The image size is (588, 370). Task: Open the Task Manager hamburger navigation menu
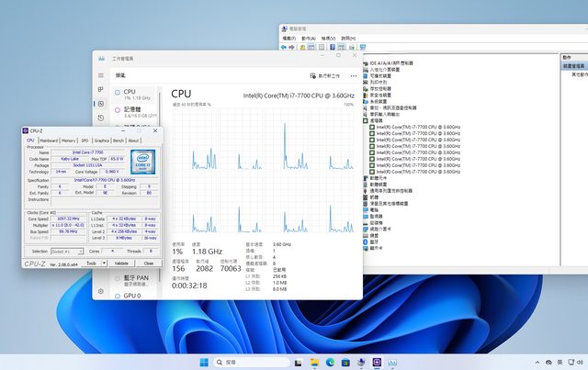[101, 73]
